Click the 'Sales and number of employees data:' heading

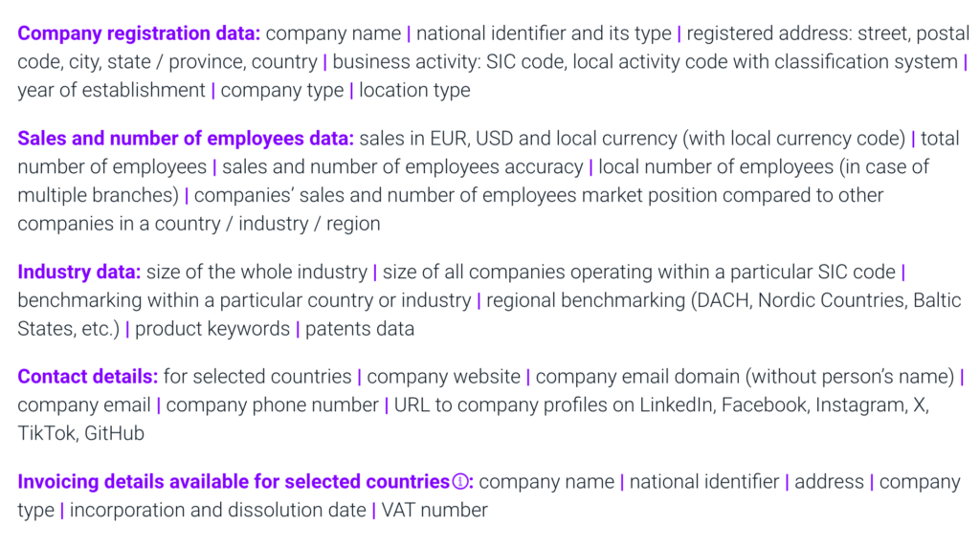(x=186, y=139)
